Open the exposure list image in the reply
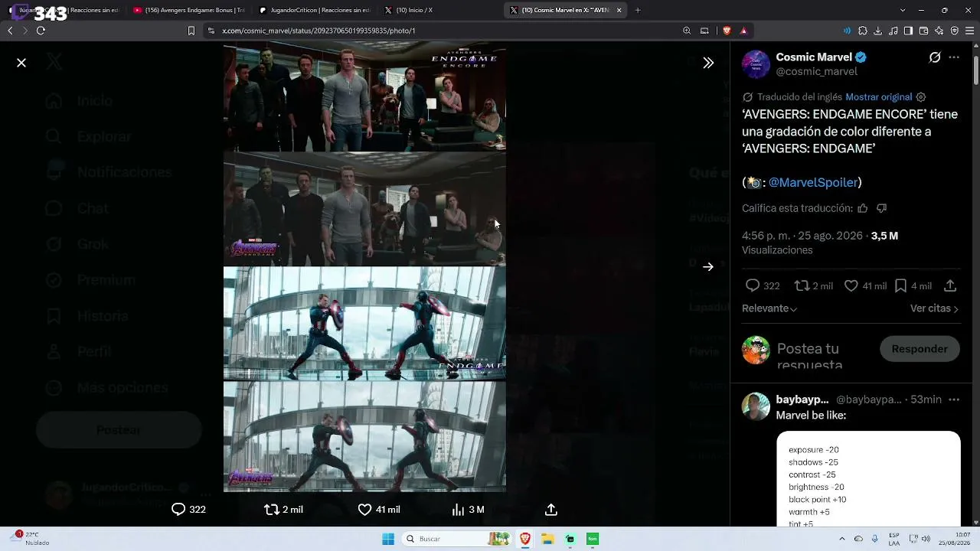Viewport: 980px width, 551px height. pyautogui.click(x=868, y=479)
